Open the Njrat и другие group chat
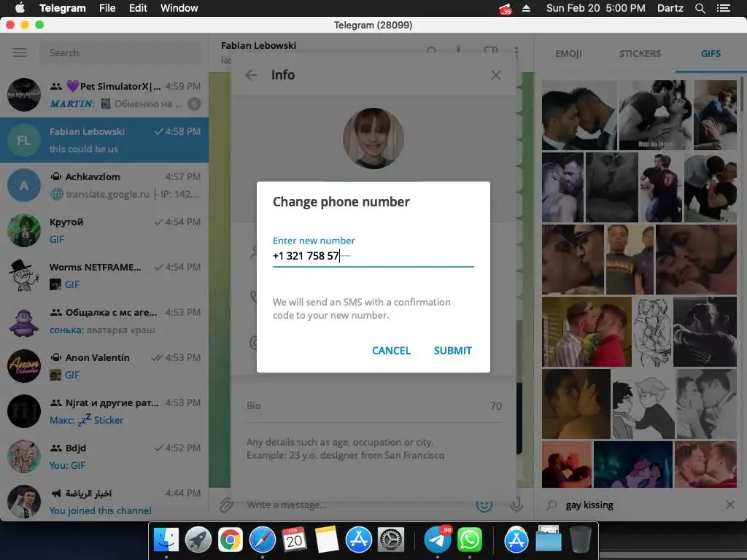The image size is (747, 560). [x=104, y=411]
